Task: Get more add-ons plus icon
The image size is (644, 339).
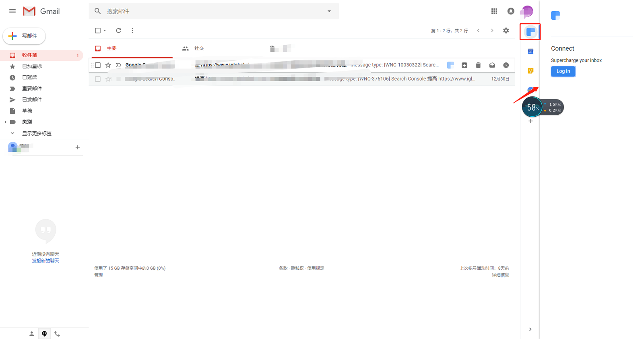Action: pyautogui.click(x=530, y=121)
